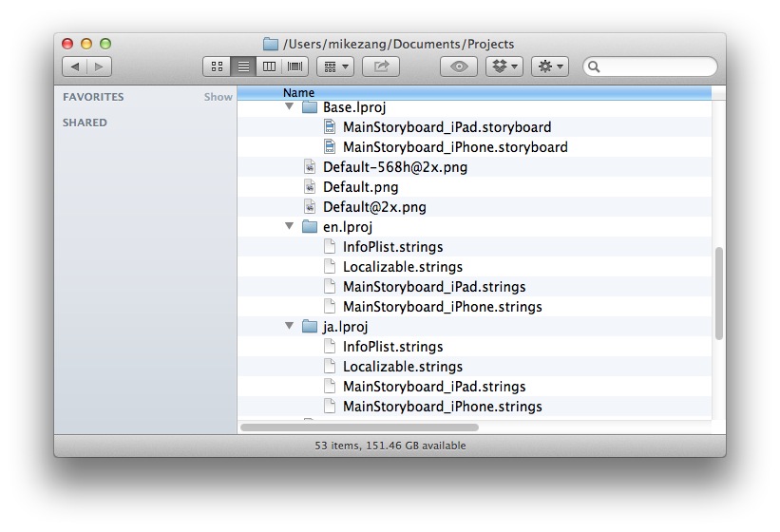Switch to icon view
The height and width of the screenshot is (532, 780).
coord(217,66)
